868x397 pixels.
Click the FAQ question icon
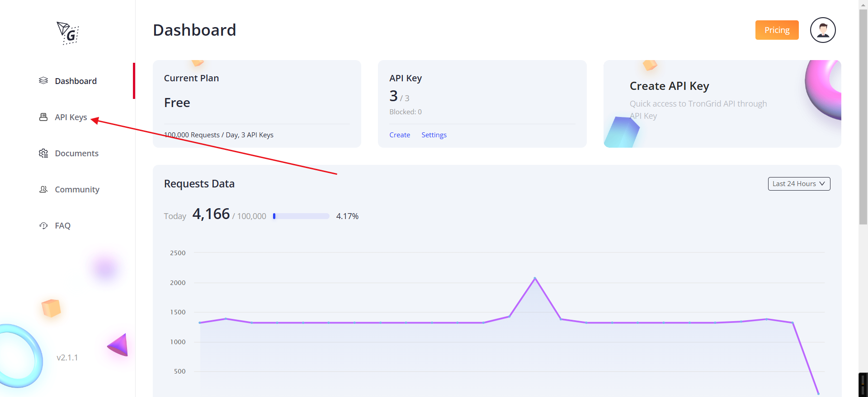(43, 225)
